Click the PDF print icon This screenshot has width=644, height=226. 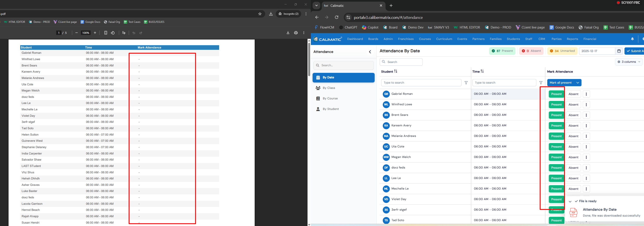pyautogui.click(x=296, y=33)
